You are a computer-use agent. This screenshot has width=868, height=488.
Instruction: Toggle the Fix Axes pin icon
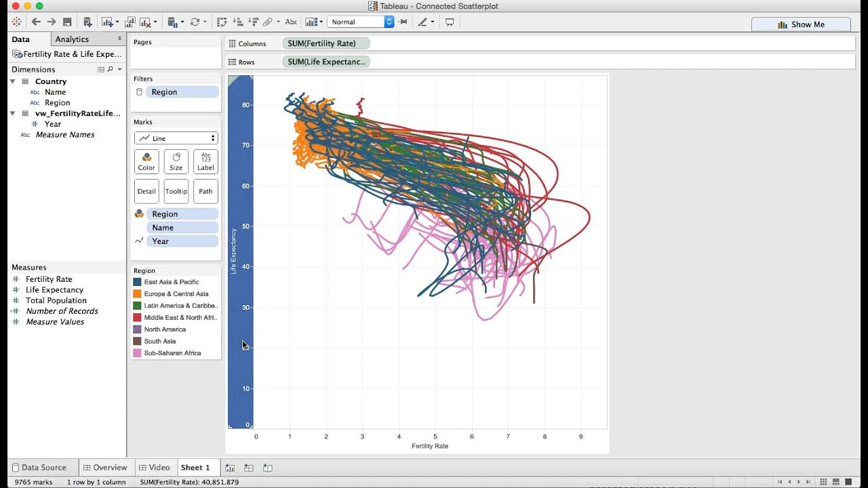pyautogui.click(x=403, y=22)
